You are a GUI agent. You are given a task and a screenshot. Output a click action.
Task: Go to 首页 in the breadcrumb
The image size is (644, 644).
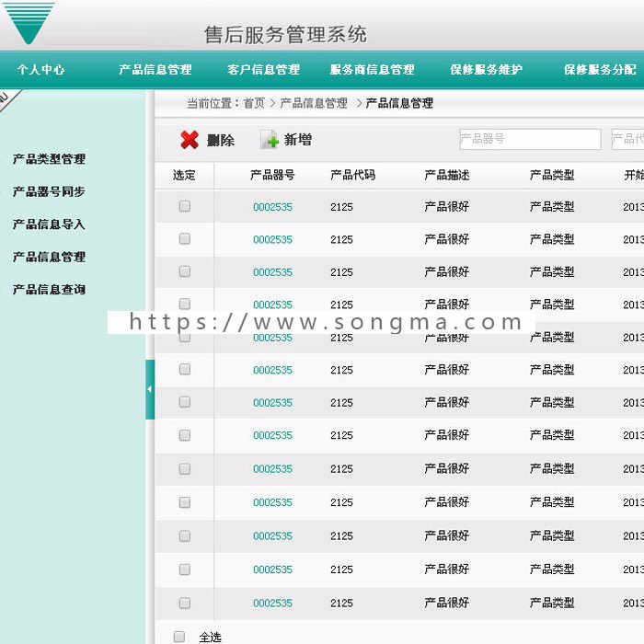point(254,103)
